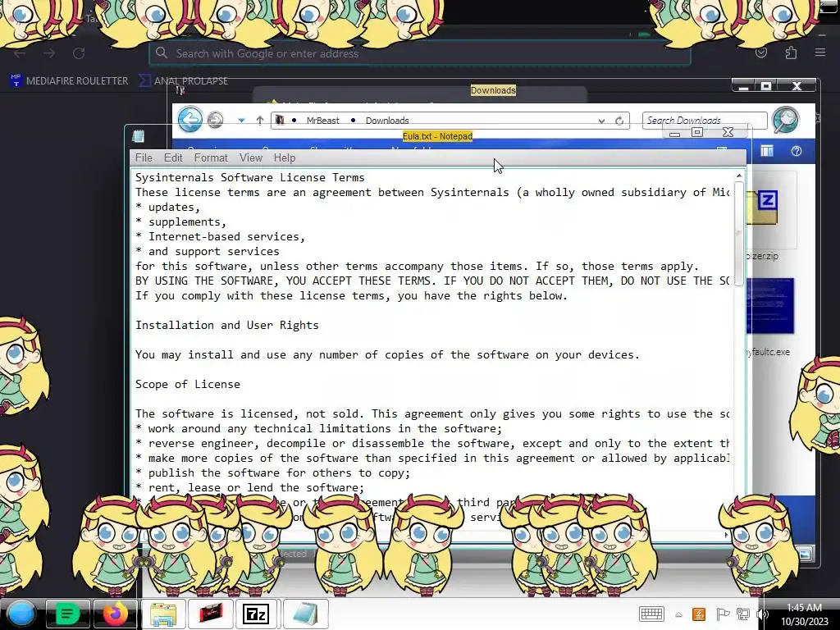840x630 pixels.
Task: Click the 'Sysinternals Software License Terms' line
Action: 249,177
